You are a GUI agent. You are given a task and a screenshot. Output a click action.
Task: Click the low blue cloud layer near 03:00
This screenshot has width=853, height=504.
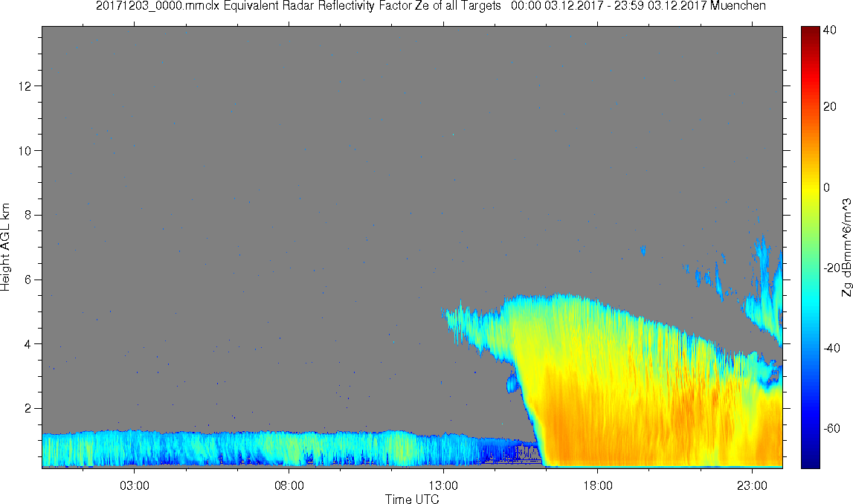pos(135,448)
